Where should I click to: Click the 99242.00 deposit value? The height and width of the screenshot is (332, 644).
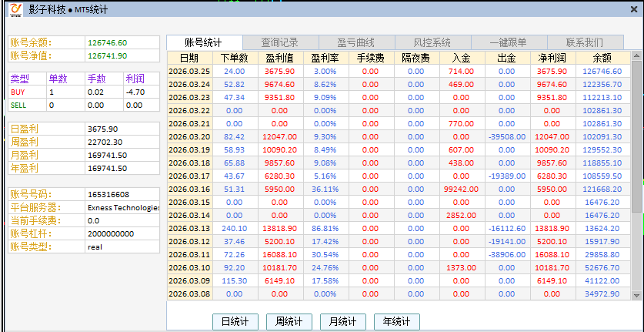pos(461,189)
